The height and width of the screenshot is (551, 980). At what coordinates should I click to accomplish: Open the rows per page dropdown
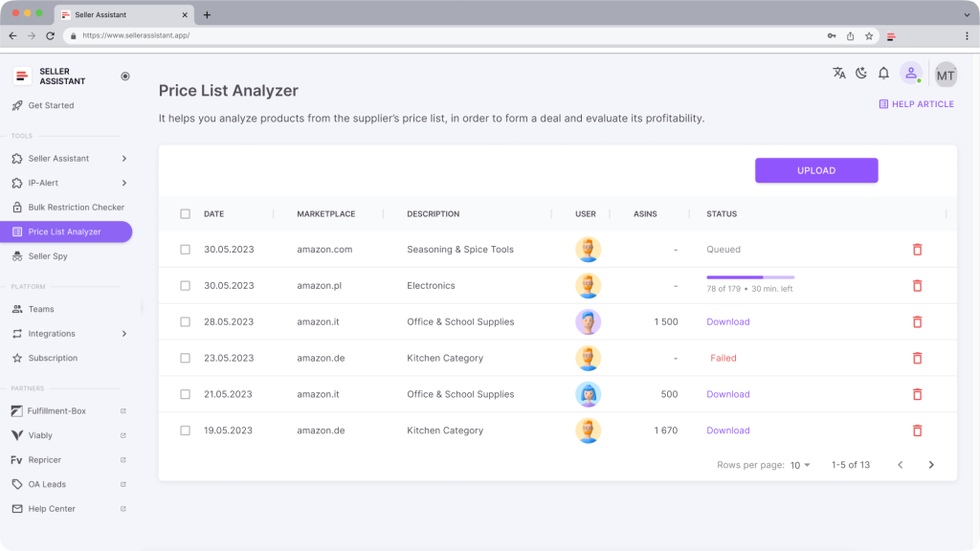click(798, 465)
